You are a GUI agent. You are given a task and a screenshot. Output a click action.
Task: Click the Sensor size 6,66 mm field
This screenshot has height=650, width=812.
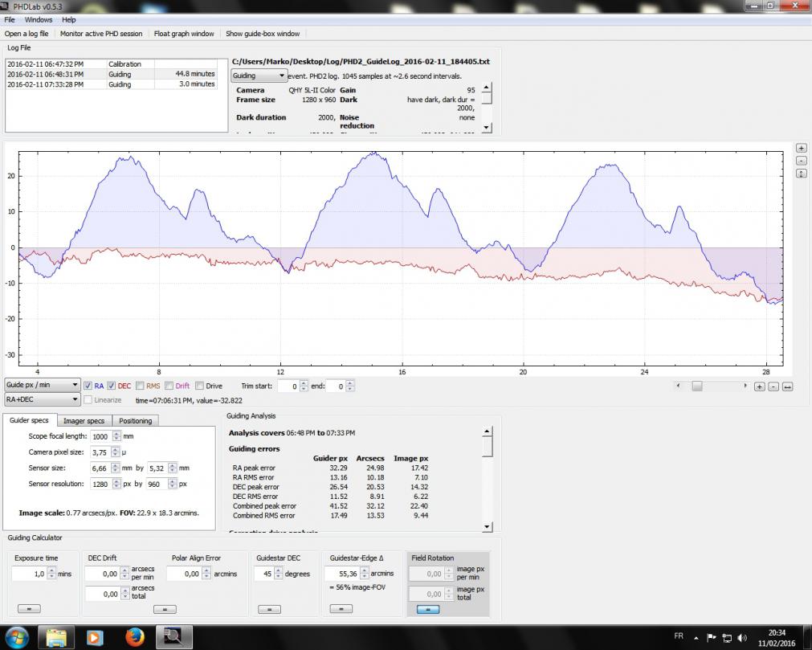(x=100, y=468)
